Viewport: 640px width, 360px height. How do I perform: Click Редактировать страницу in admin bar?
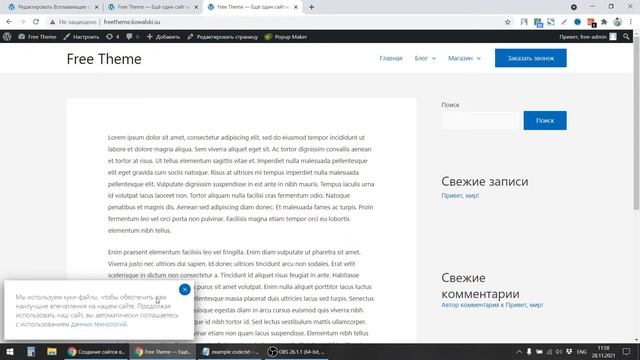coord(222,37)
